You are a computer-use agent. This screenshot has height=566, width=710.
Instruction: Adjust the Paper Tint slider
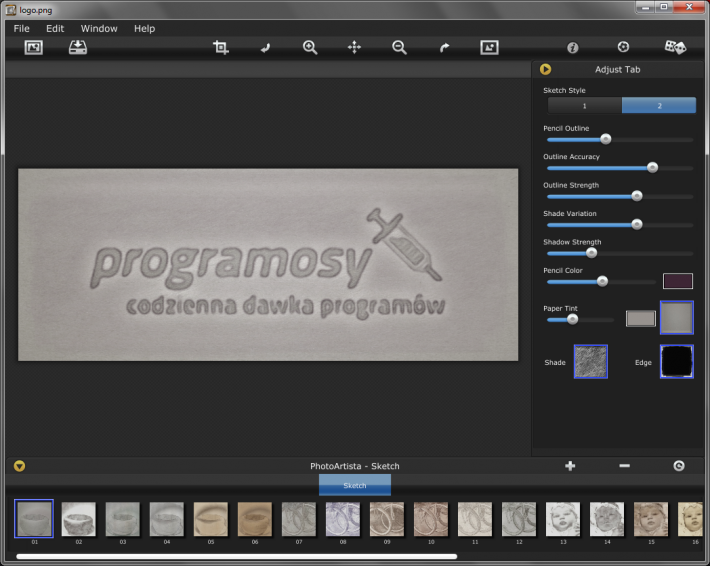click(x=572, y=320)
